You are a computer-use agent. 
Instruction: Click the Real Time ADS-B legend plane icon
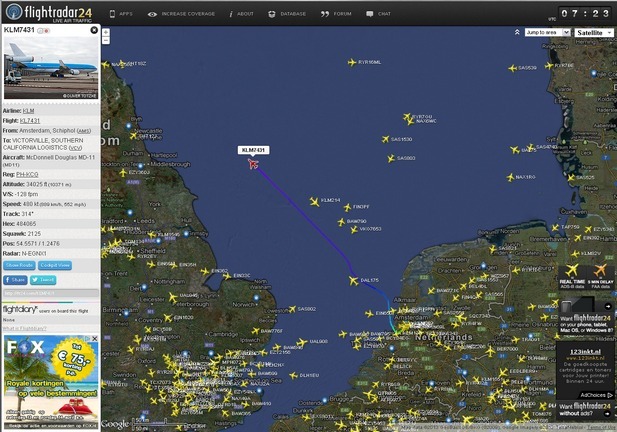pos(572,271)
